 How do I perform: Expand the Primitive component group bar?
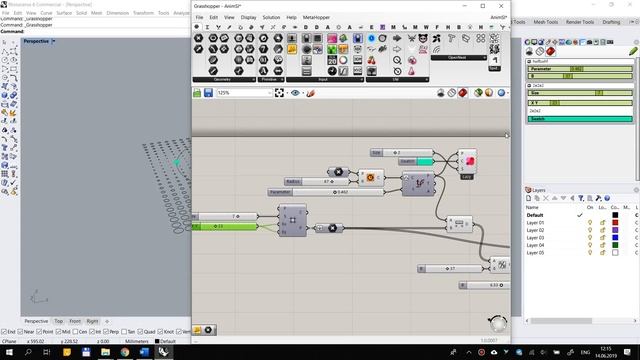tap(271, 80)
